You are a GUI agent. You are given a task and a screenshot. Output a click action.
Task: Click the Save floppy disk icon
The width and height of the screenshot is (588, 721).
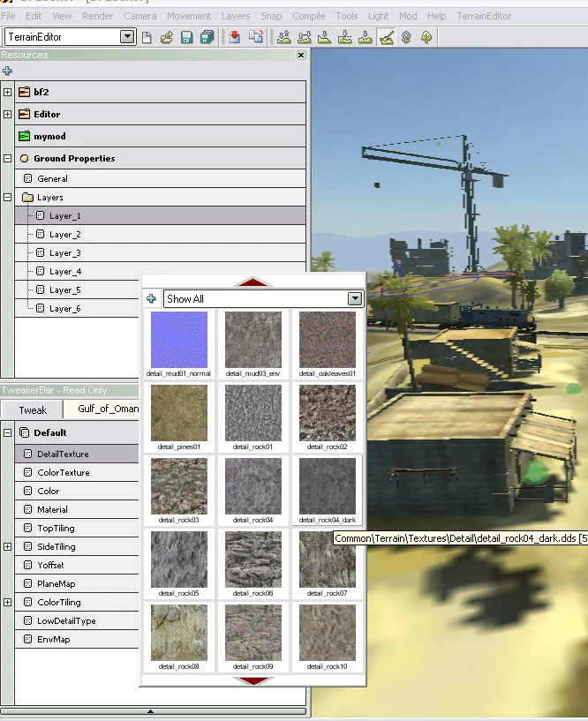tap(186, 37)
